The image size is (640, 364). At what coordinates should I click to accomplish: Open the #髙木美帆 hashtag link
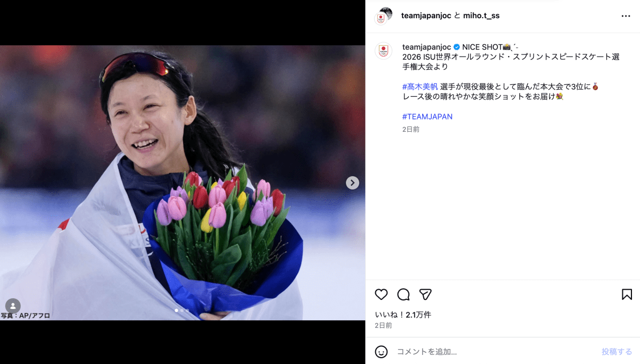click(420, 86)
